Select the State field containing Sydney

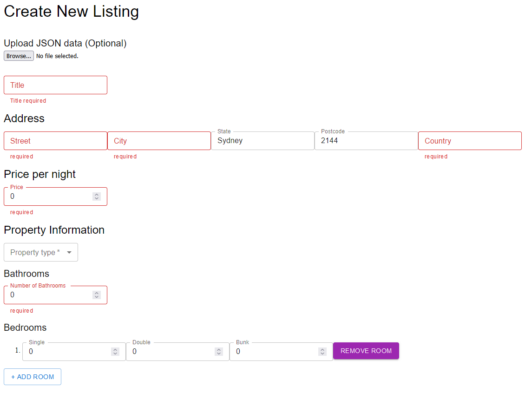(x=263, y=141)
